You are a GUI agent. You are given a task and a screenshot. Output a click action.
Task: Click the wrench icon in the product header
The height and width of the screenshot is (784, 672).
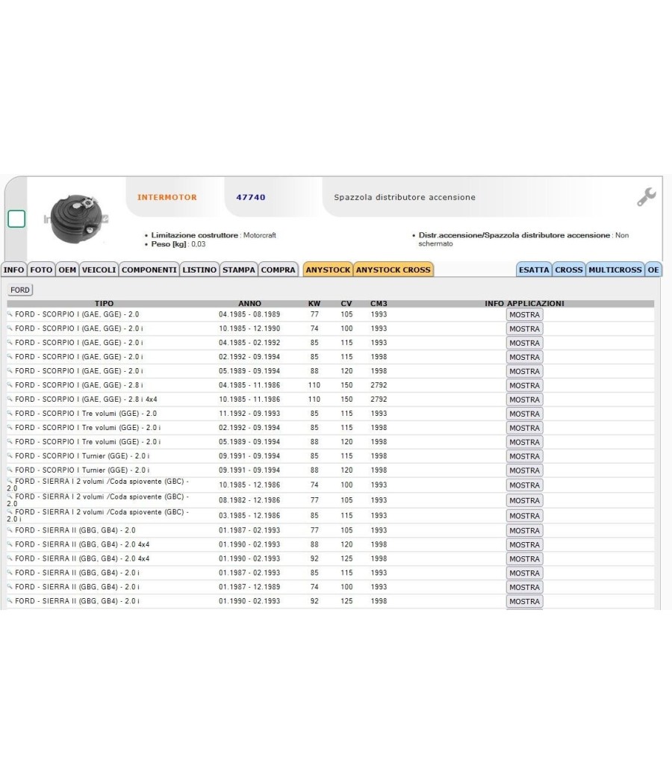646,196
